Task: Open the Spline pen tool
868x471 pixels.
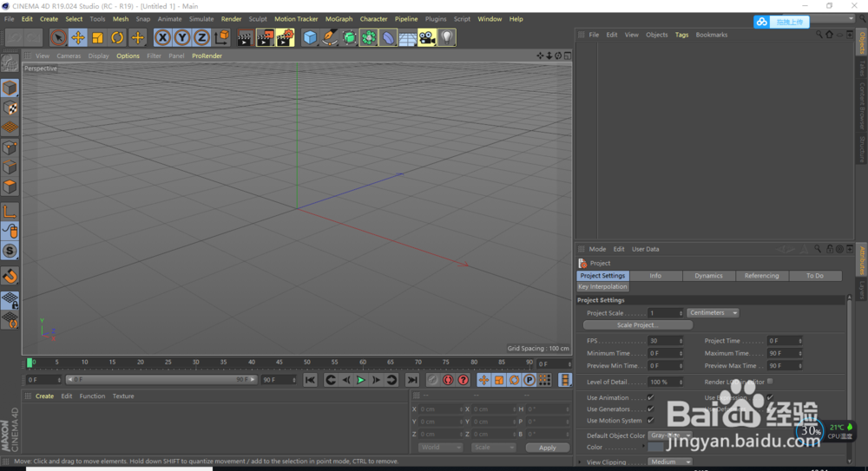Action: point(330,37)
